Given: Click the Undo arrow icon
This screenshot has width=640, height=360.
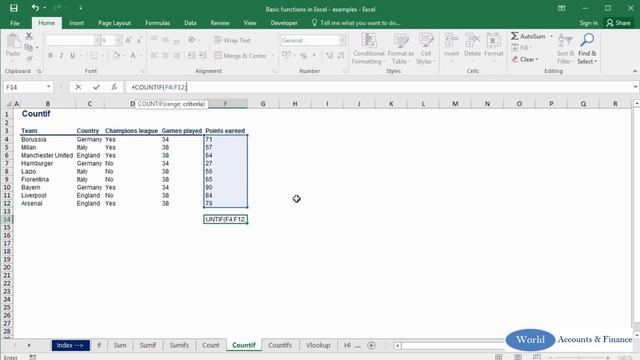Looking at the screenshot, I should 35,8.
